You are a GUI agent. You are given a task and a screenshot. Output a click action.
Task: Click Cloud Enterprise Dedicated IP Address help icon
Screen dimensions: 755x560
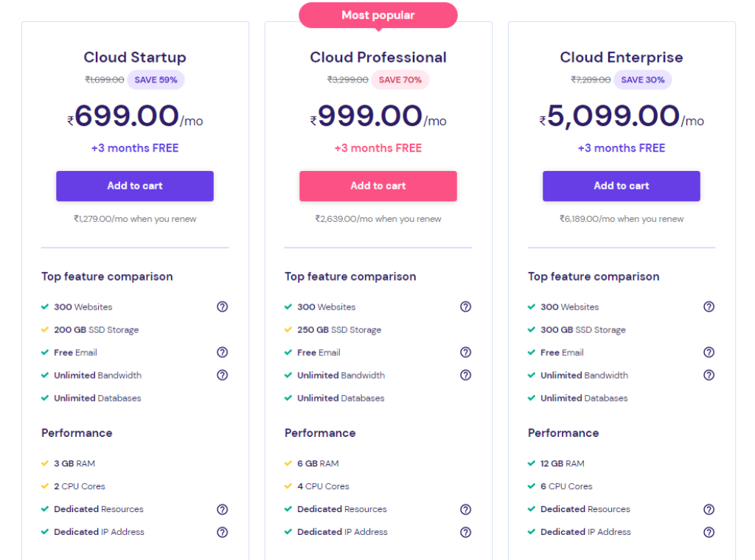point(709,531)
